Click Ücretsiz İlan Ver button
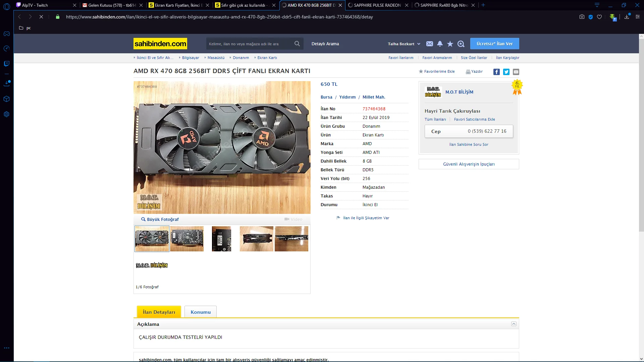The image size is (644, 362). [x=494, y=44]
